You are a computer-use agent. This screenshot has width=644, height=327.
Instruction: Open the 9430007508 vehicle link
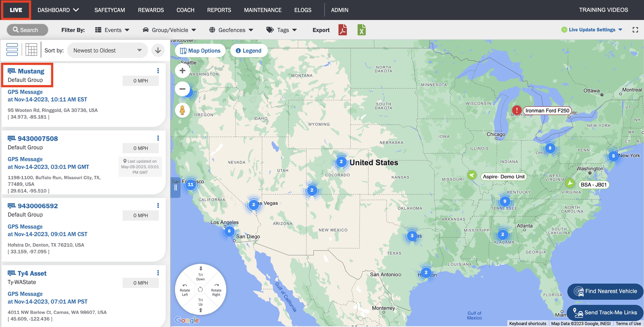(x=38, y=138)
